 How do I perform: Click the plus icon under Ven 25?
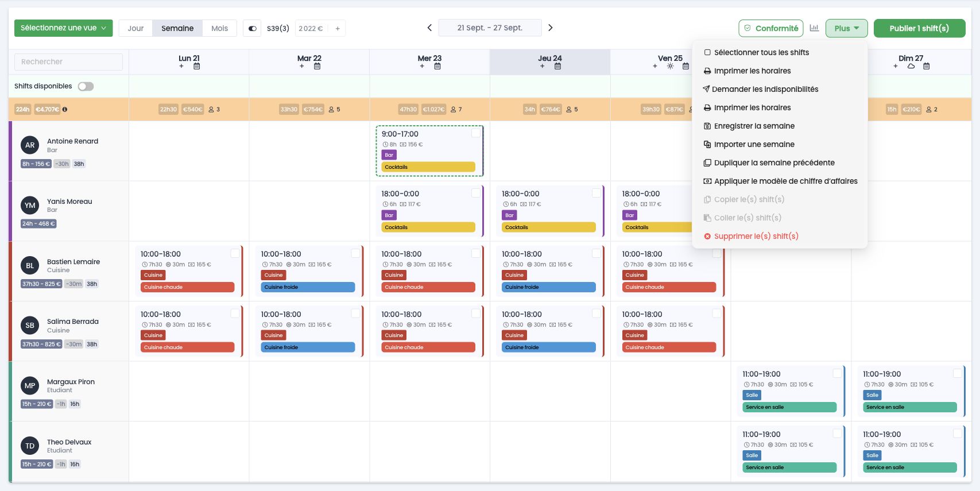(x=655, y=66)
